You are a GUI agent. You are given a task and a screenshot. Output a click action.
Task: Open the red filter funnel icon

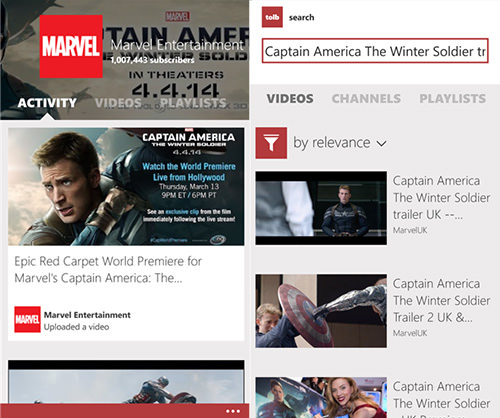pyautogui.click(x=271, y=143)
